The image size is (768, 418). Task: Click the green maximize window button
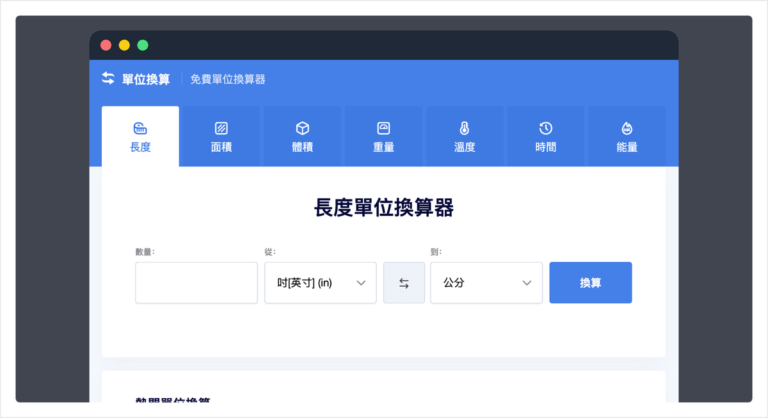(x=143, y=46)
